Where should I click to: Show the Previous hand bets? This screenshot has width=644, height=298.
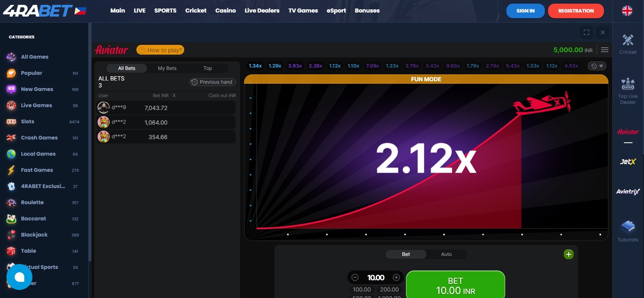point(213,82)
